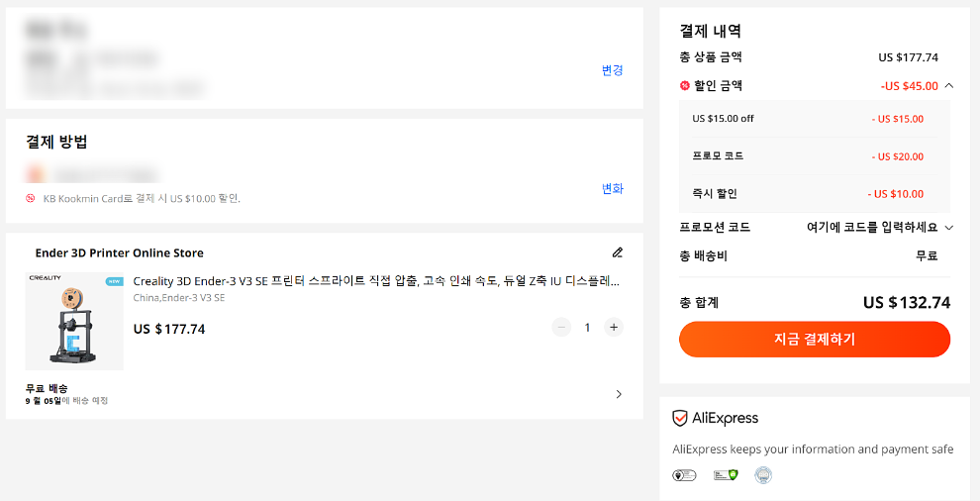
Task: Click the 여기에 코드를 입력하세요 promo code field
Action: click(x=871, y=228)
